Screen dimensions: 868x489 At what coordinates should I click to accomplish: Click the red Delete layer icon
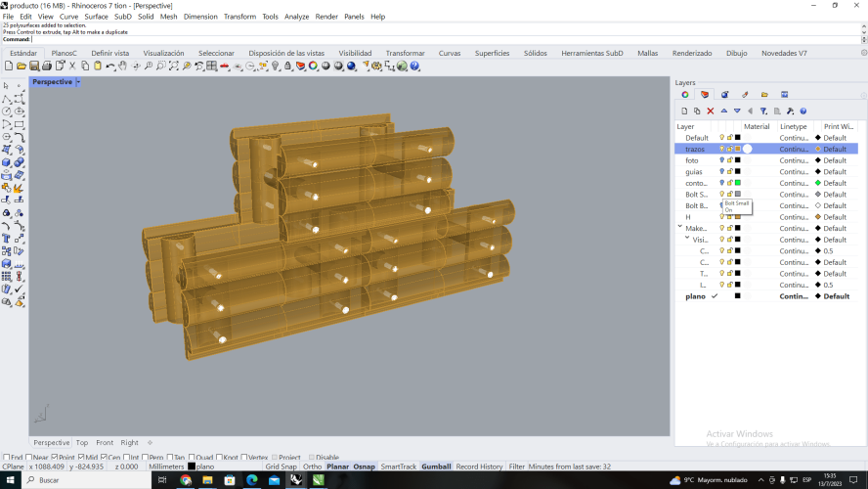(x=711, y=111)
